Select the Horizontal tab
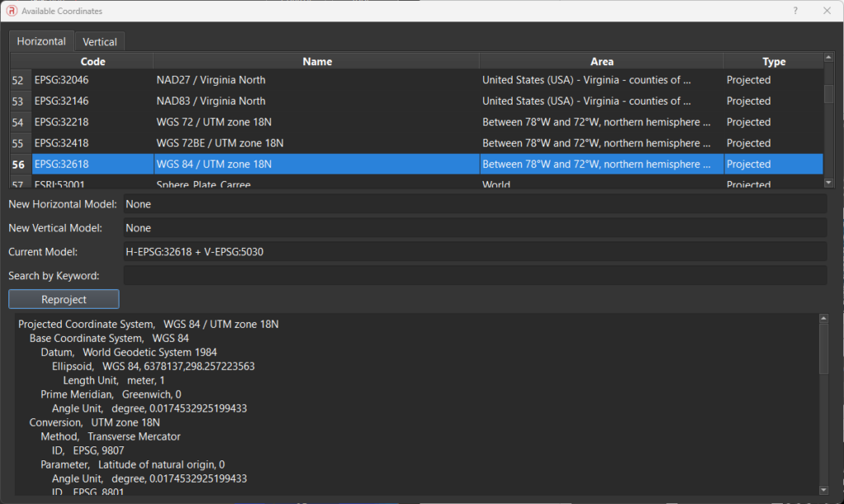844x504 pixels. point(41,41)
